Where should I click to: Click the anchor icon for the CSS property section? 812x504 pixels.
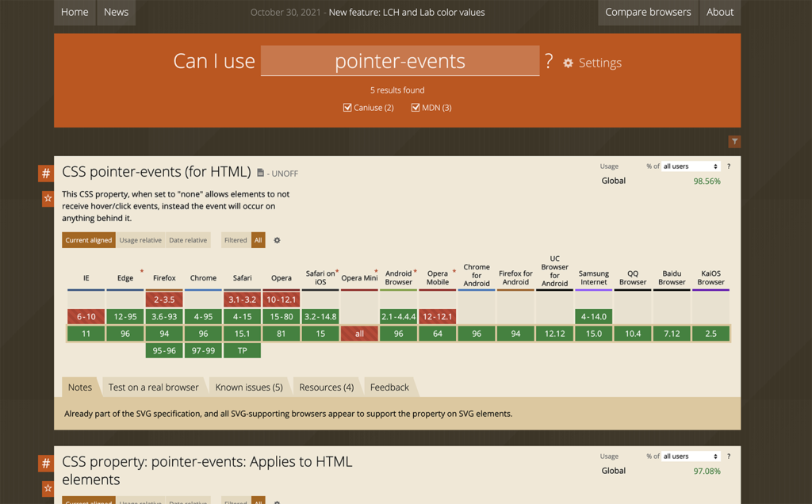pyautogui.click(x=45, y=463)
